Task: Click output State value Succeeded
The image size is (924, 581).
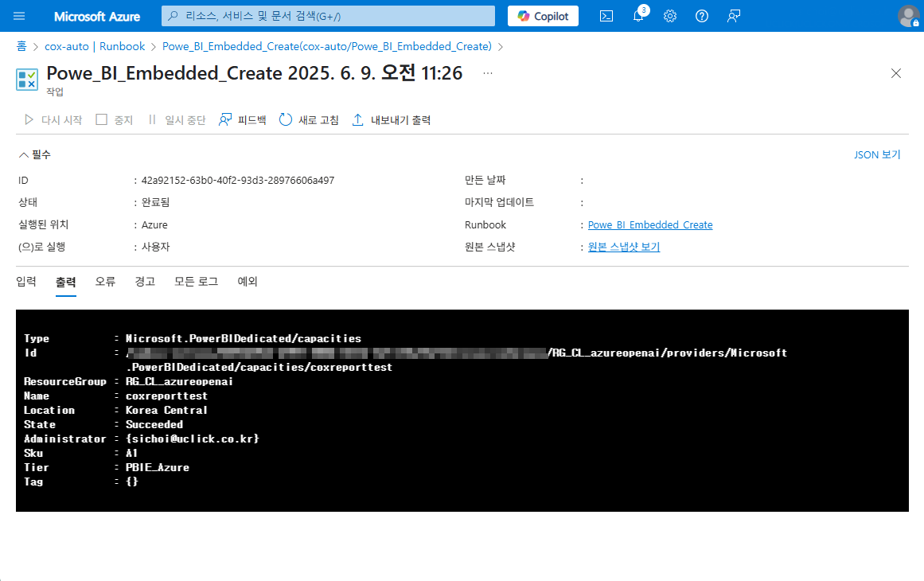Action: coord(154,424)
